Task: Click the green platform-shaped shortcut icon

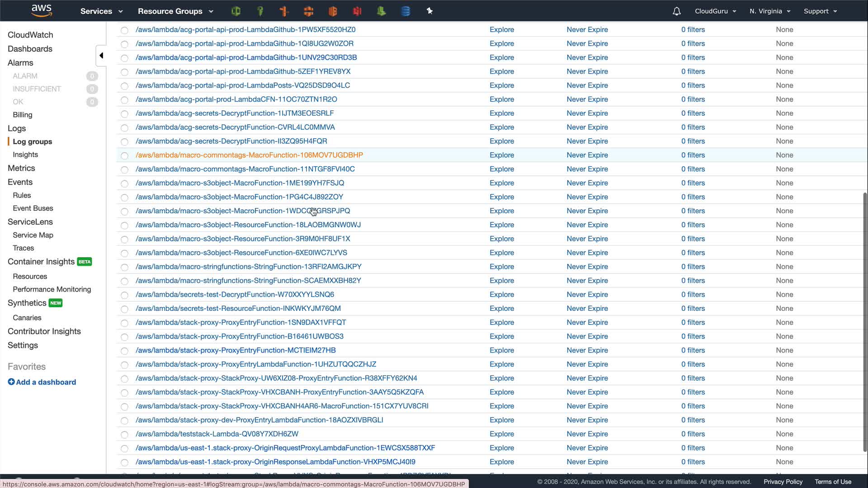Action: (381, 11)
